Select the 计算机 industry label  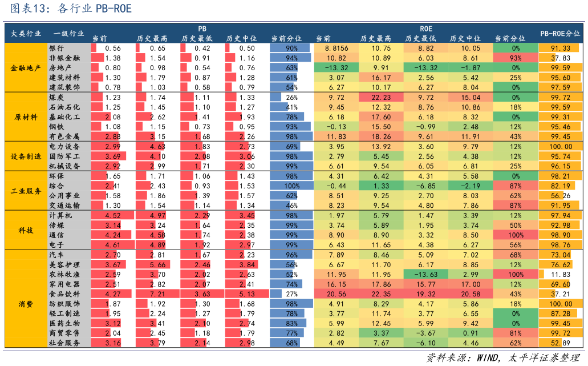point(61,215)
